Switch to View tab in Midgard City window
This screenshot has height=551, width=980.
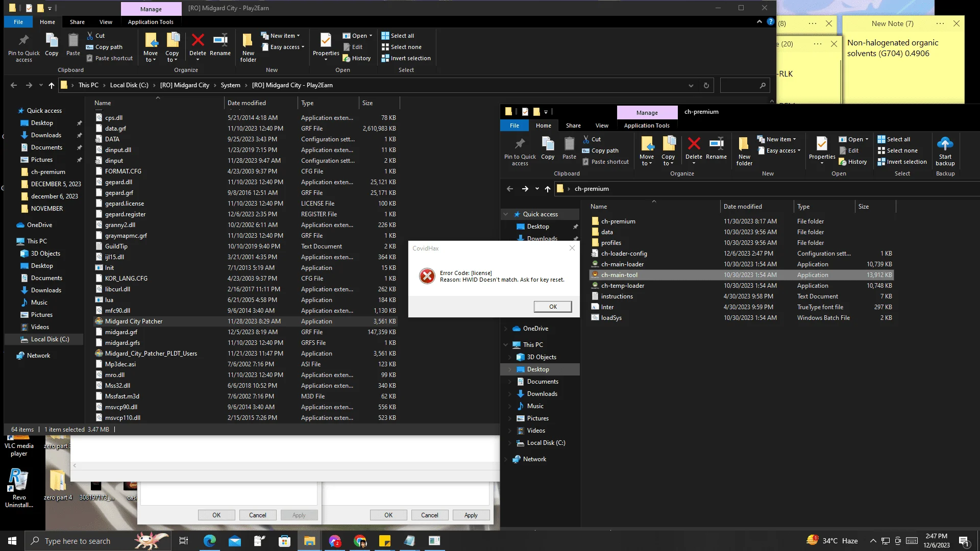click(106, 22)
